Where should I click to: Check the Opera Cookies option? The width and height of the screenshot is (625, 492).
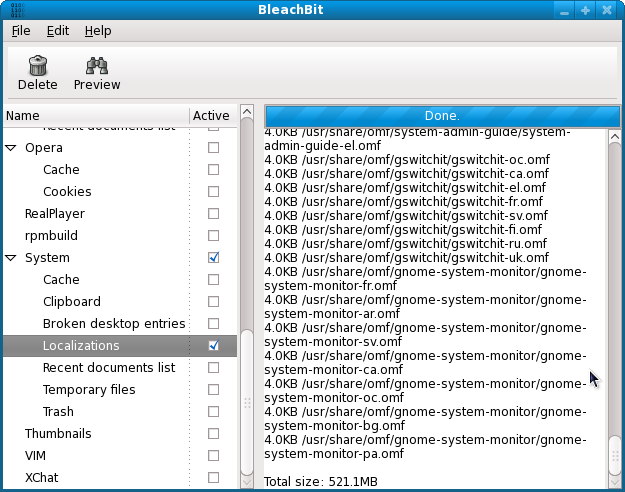[214, 191]
